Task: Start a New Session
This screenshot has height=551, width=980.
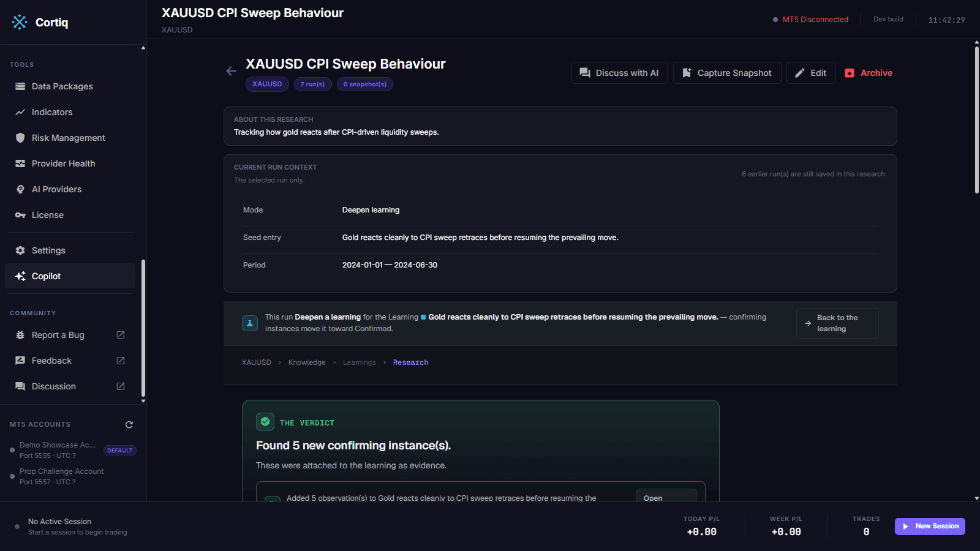Action: (x=930, y=527)
